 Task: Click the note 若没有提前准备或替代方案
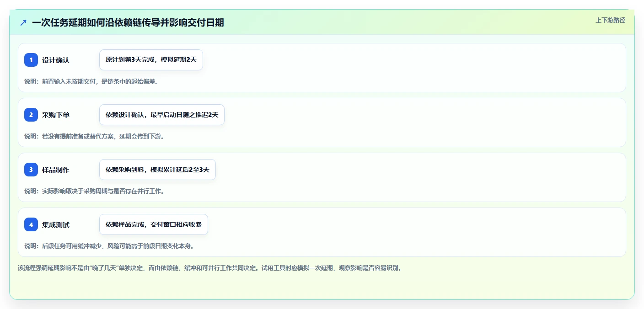pos(94,136)
